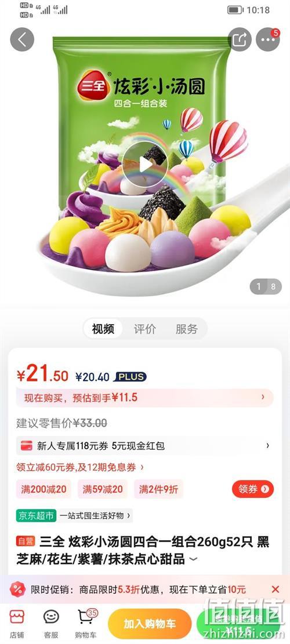Switch to the 评价 tab
Viewport: 290px width, 644px height.
[144, 329]
